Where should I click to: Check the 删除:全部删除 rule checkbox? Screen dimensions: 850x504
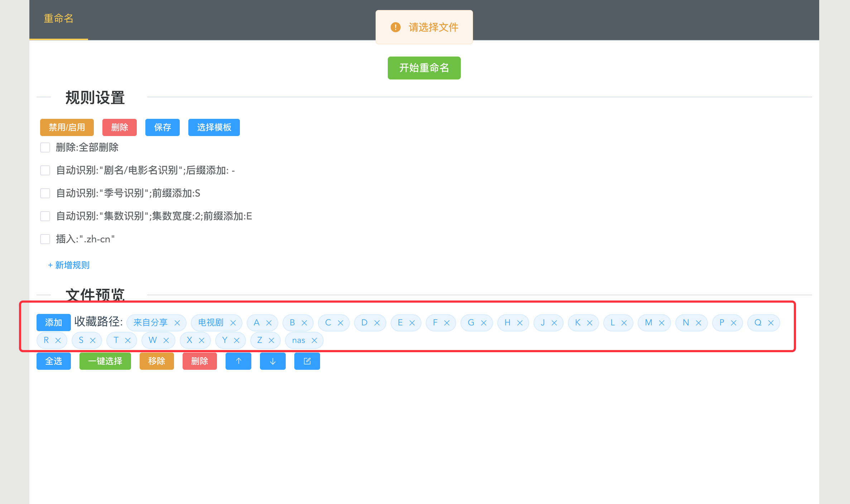coord(45,147)
